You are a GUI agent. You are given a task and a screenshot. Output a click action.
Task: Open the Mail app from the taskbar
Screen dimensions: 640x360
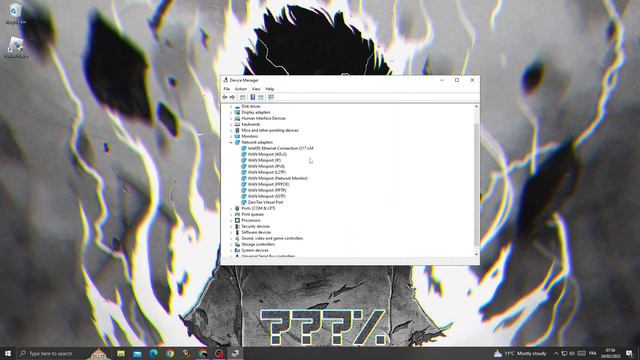[x=137, y=353]
